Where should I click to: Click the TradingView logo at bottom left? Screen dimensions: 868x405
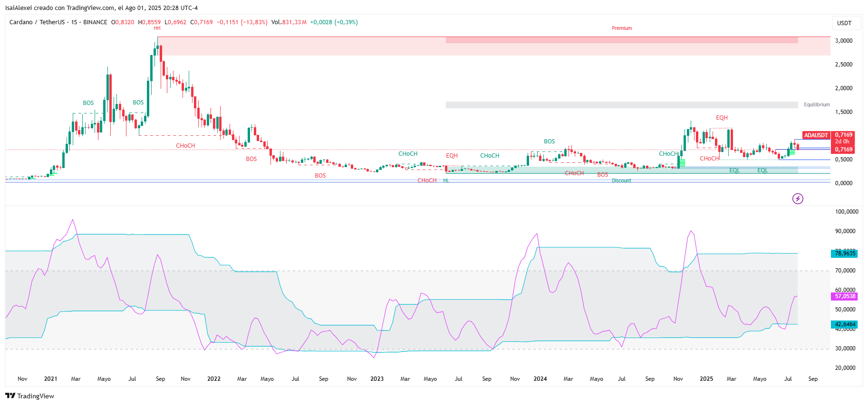point(29,396)
